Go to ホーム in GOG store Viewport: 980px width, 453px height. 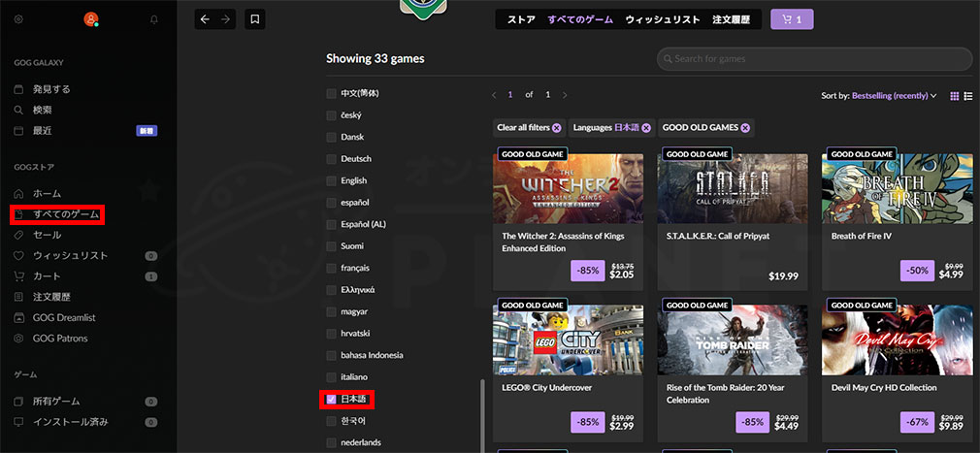pos(47,194)
